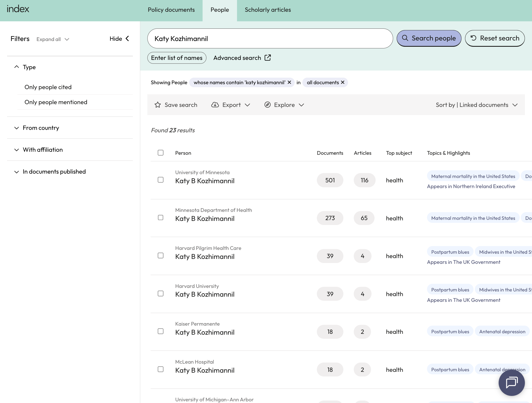Tick the Harvard University row checkbox
Image resolution: width=532 pixels, height=403 pixels.
click(x=161, y=294)
